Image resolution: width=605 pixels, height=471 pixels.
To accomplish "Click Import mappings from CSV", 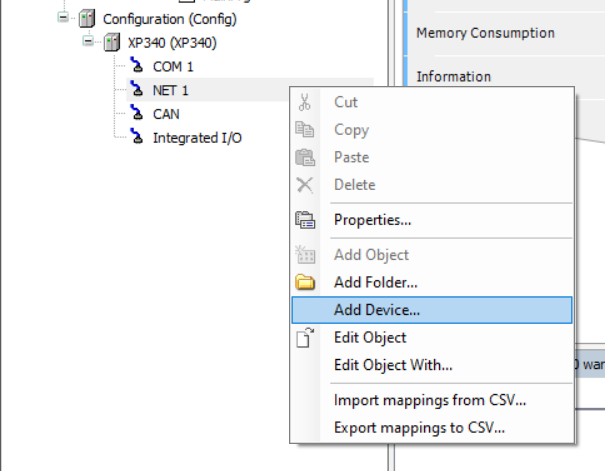I will (x=430, y=401).
